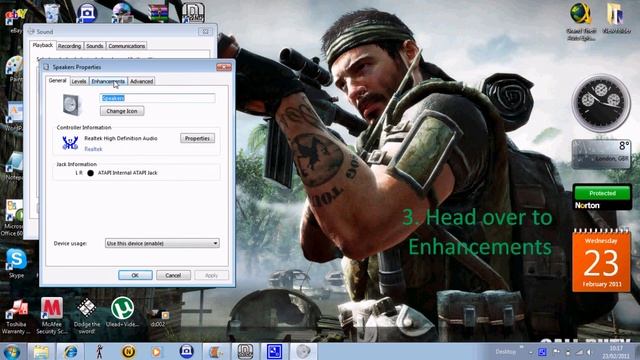The image size is (640, 360).
Task: Click the calendar gadget showing 23
Action: click(x=601, y=261)
